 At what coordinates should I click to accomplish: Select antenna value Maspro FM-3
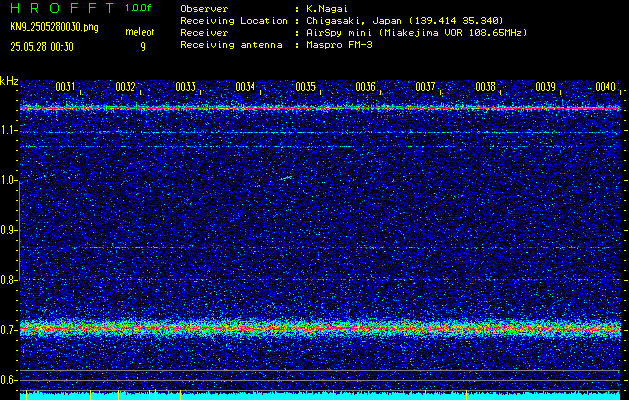339,45
